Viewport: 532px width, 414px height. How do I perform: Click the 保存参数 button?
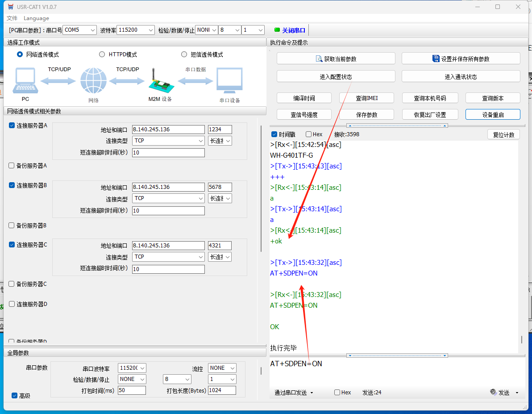(366, 115)
